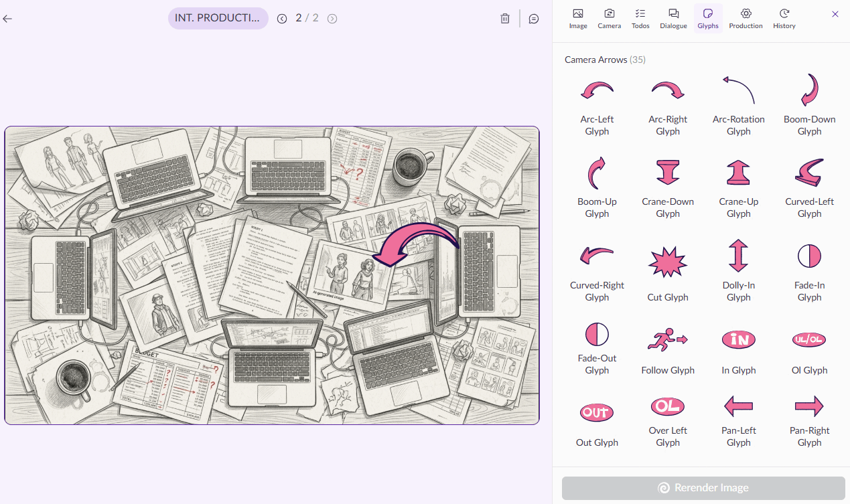Image resolution: width=850 pixels, height=504 pixels.
Task: Delete the shot with trash icon
Action: (505, 19)
